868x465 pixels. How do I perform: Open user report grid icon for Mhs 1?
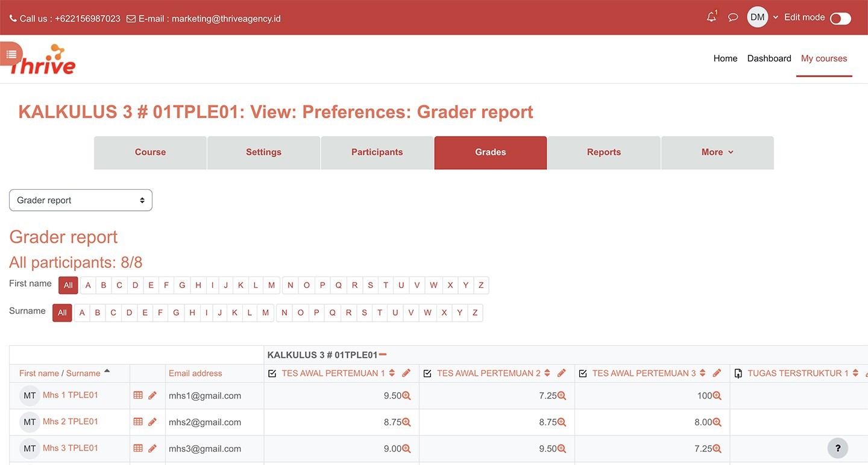pos(138,395)
